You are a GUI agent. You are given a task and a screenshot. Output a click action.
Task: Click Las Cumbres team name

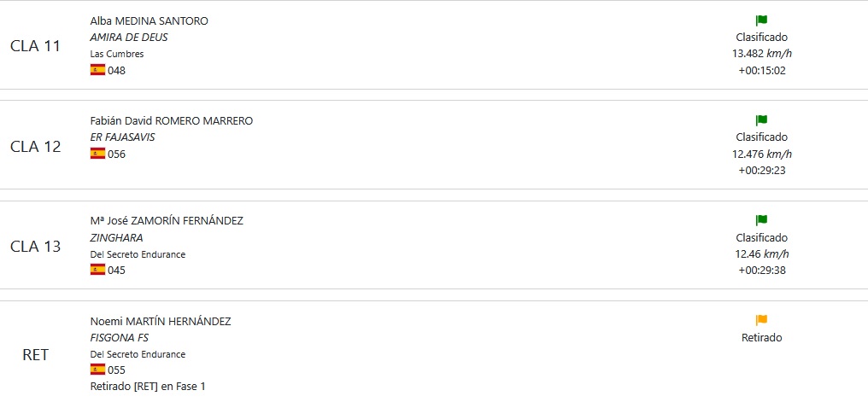point(117,54)
